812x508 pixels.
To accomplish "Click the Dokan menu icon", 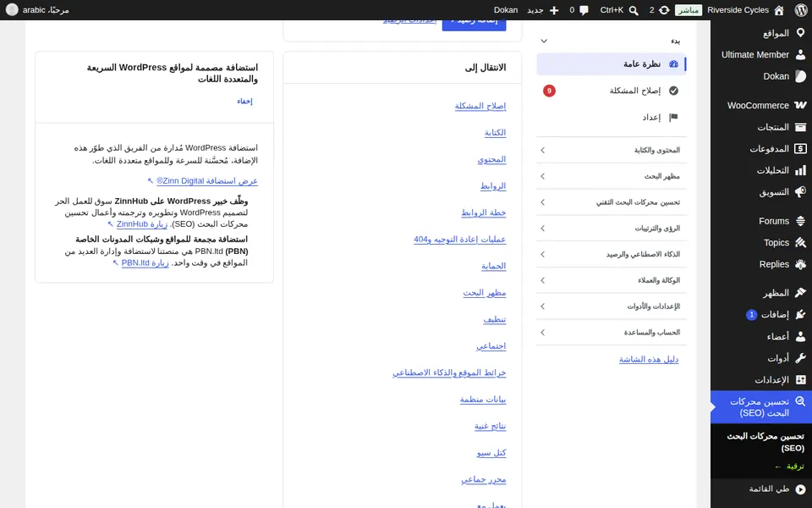I will [x=800, y=76].
